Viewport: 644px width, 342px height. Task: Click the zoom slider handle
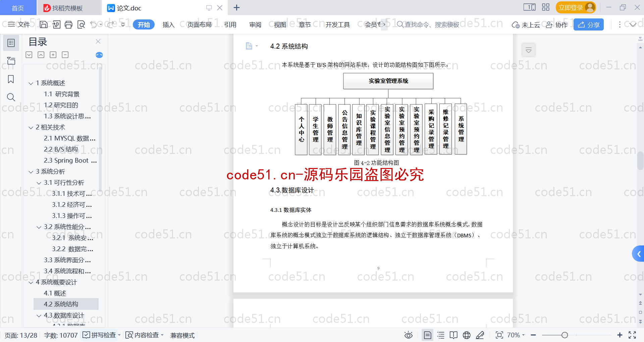coord(565,335)
